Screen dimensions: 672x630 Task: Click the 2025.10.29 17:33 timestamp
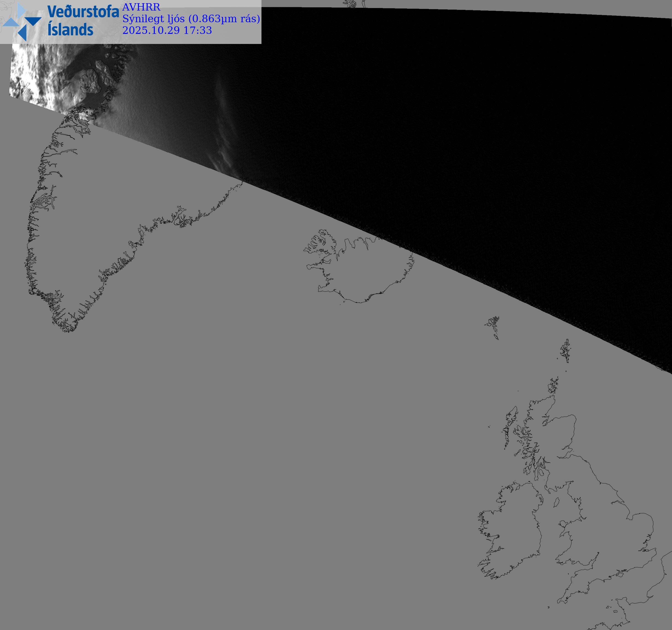[x=167, y=30]
